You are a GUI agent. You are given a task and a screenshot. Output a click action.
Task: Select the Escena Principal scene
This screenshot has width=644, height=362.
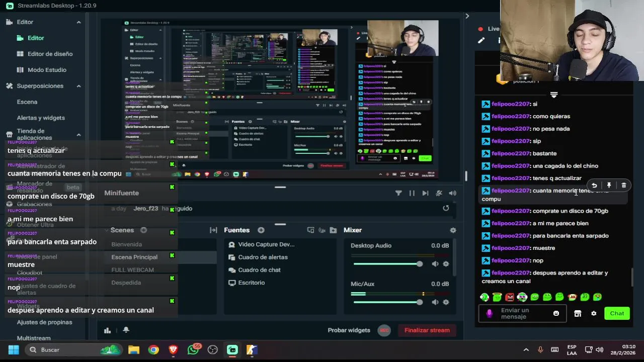pos(134,257)
